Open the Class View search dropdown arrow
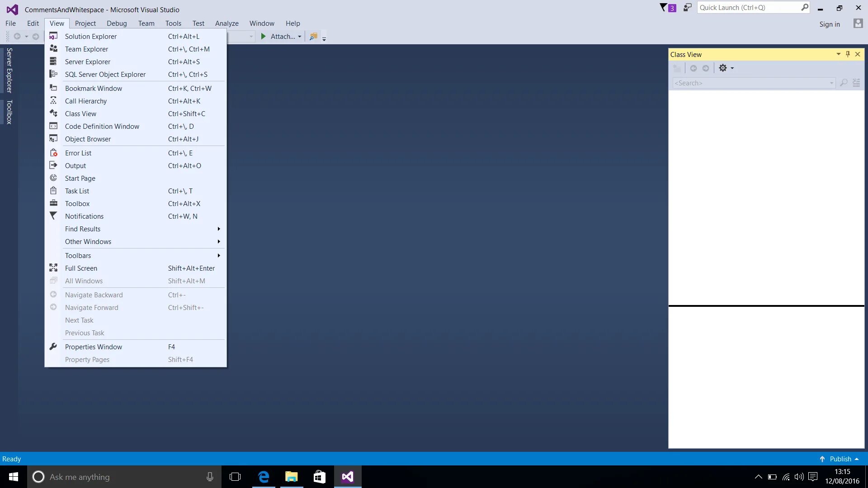Image resolution: width=868 pixels, height=488 pixels. pyautogui.click(x=831, y=83)
